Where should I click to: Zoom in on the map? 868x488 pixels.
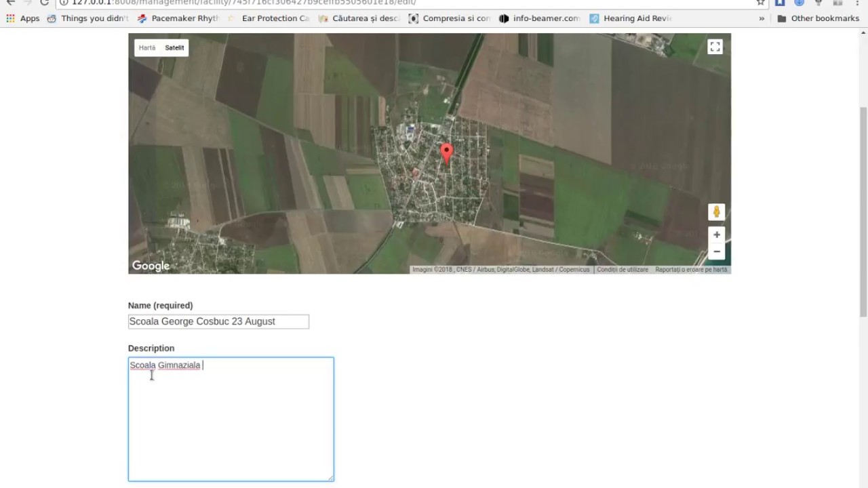(716, 235)
